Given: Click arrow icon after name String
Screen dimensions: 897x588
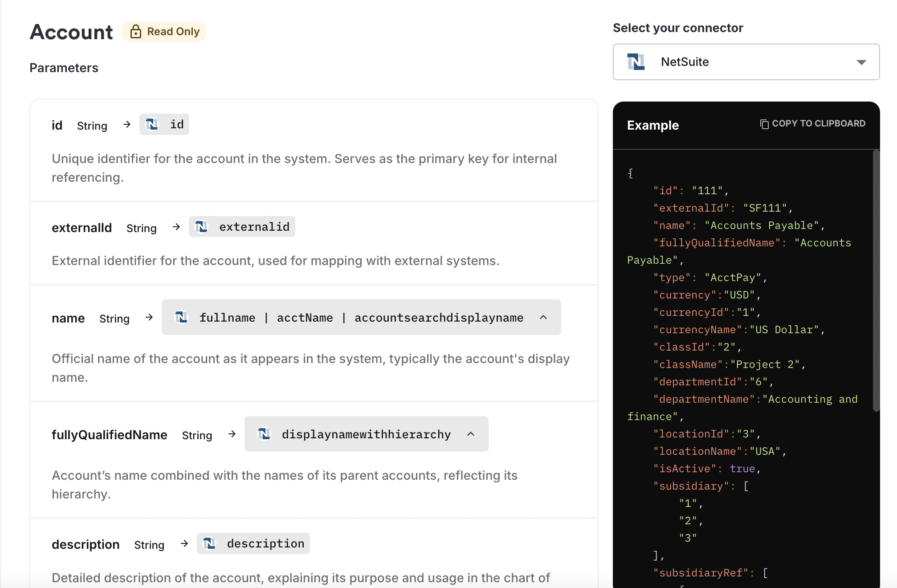Looking at the screenshot, I should (149, 317).
